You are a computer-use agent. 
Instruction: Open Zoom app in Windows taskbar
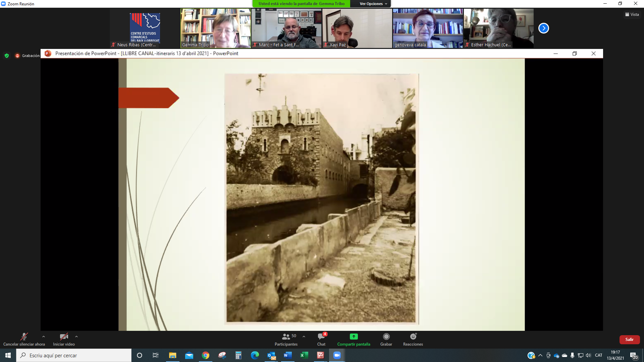coord(337,355)
